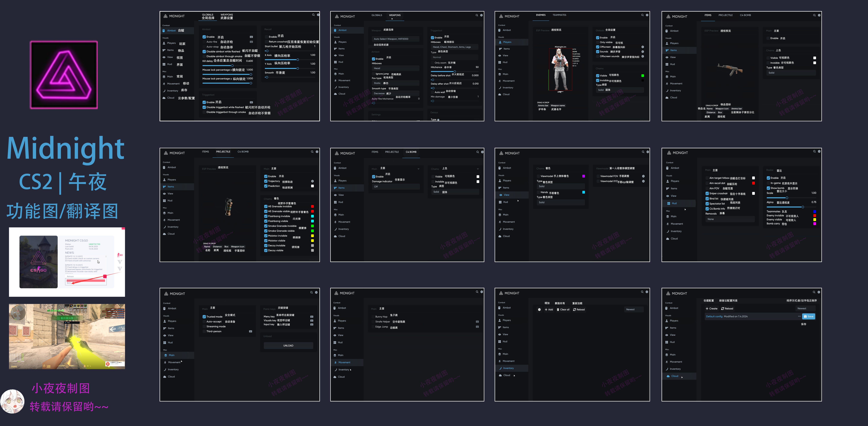
Task: Open the Removals dropdown showing None
Action: 730,219
